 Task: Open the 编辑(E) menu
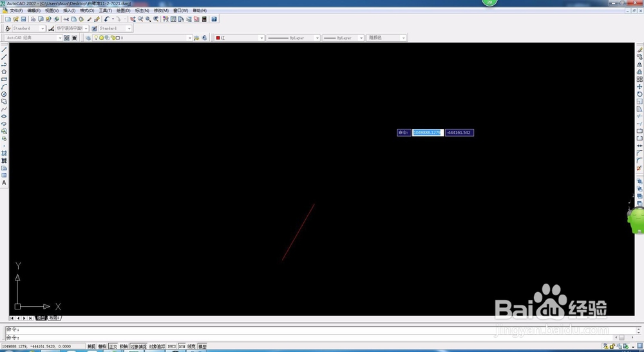pos(33,11)
